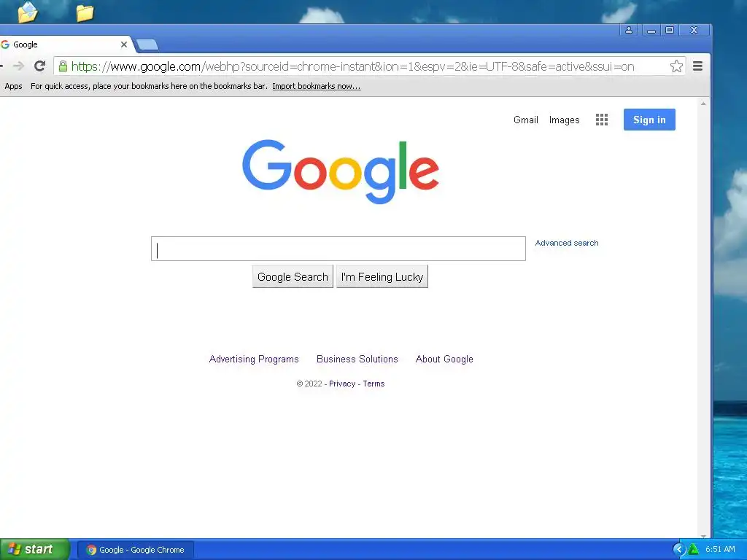Open the Chrome hamburger menu
This screenshot has width=747, height=560.
[697, 66]
